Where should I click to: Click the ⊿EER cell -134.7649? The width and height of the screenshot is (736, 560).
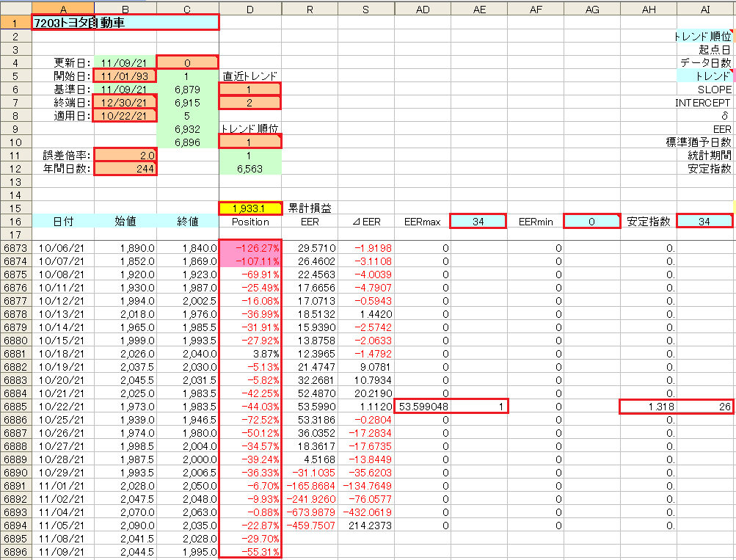[x=366, y=486]
